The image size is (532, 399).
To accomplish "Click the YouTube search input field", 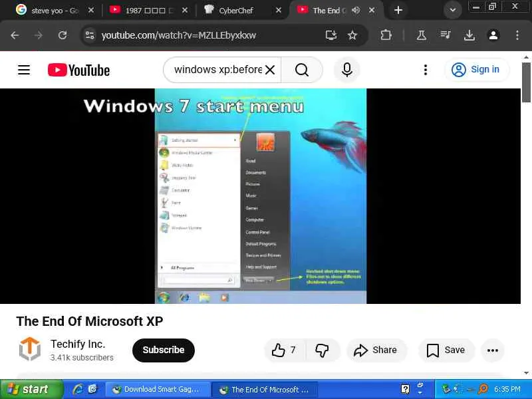I will coord(218,70).
